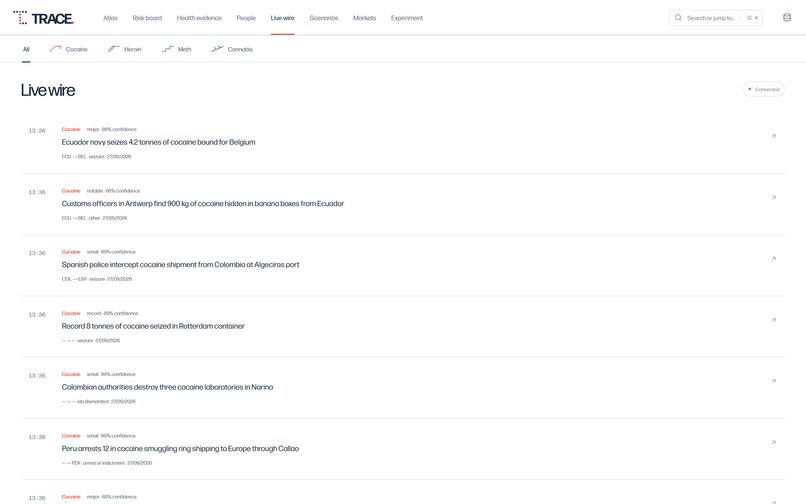Image resolution: width=806 pixels, height=504 pixels.
Task: Open headline Colombian authorities destroy three laboratories
Action: (x=167, y=387)
